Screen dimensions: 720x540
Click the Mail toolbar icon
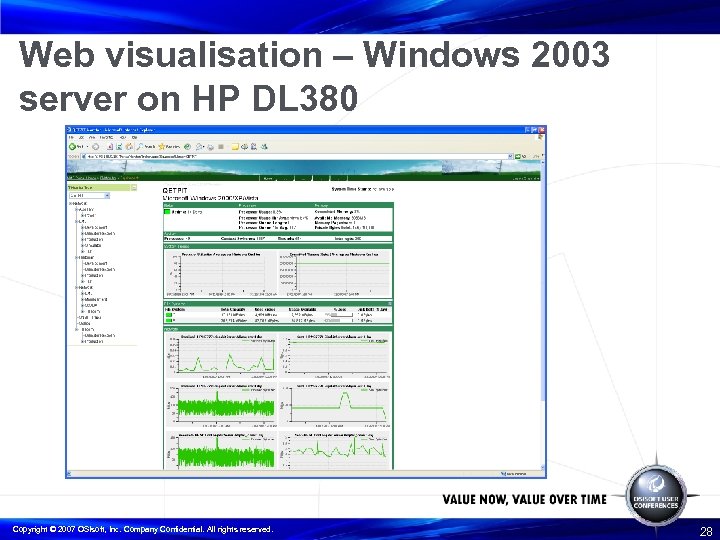200,147
